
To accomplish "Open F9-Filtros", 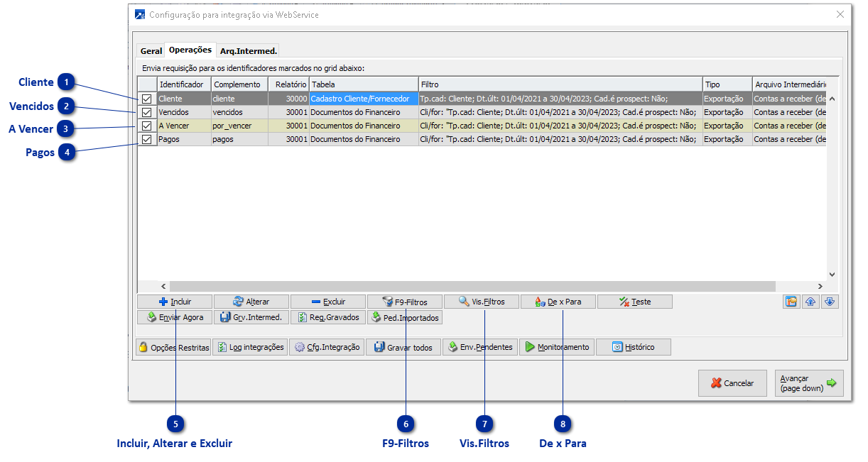I will pyautogui.click(x=405, y=302).
